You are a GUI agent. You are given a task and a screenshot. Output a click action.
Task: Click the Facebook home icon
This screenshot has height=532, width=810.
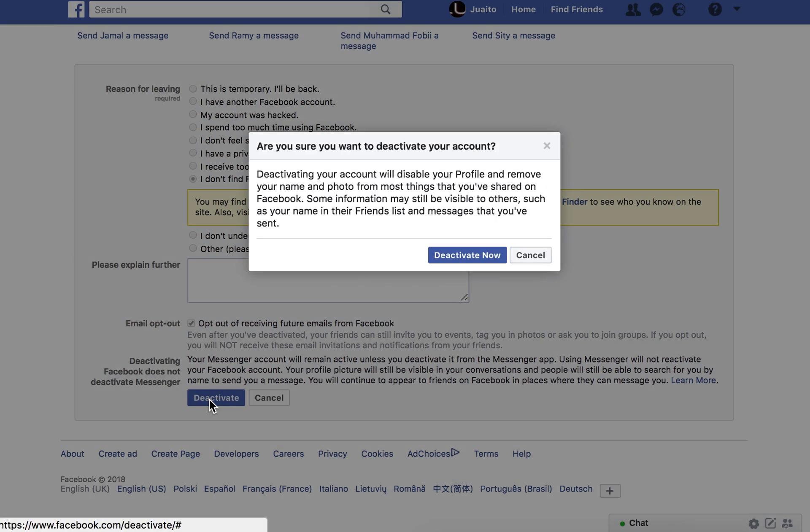pos(76,8)
